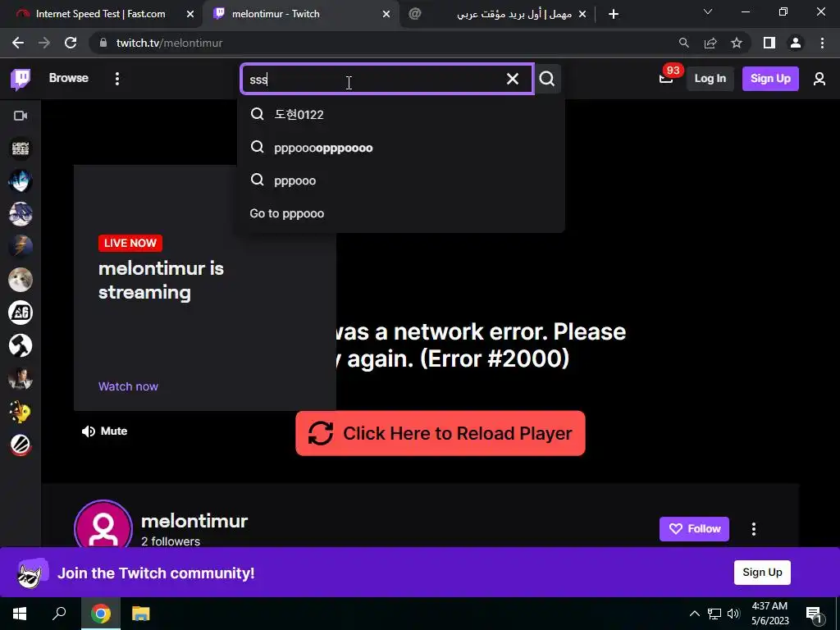Open the Windows notification center
This screenshot has height=630, width=840.
tap(815, 614)
